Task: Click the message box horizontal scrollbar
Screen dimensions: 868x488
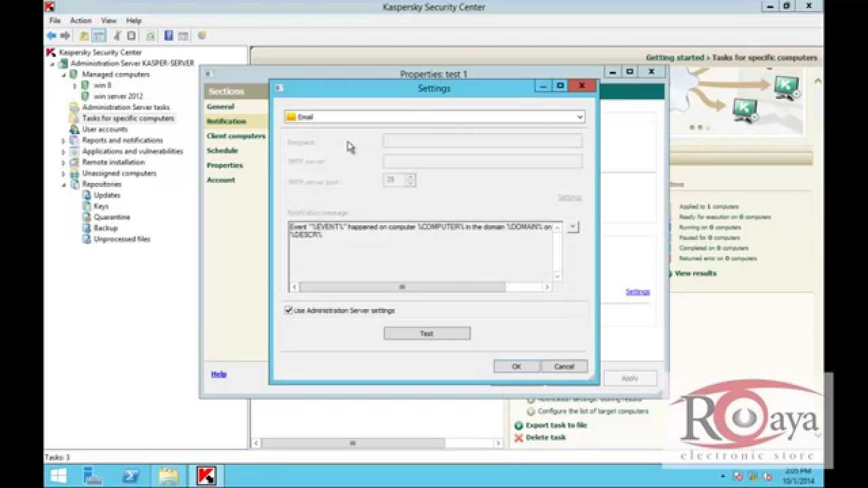Action: coord(420,287)
